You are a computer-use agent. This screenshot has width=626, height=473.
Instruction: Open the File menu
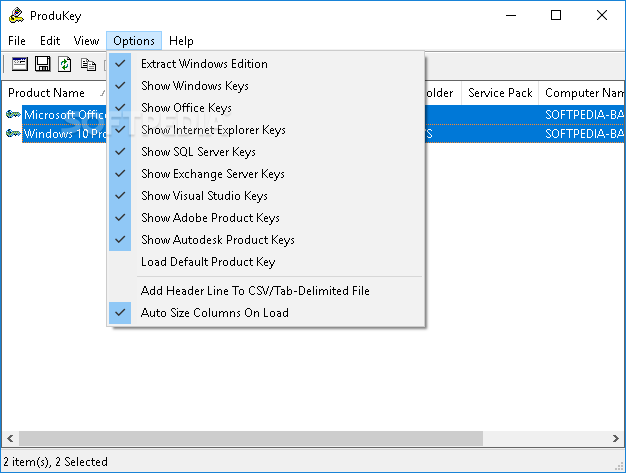point(17,41)
